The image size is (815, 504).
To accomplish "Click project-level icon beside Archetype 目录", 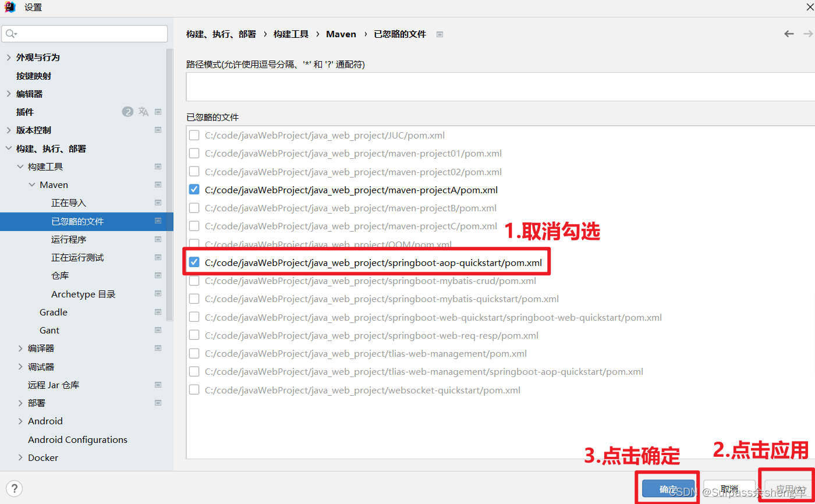I will 158,294.
